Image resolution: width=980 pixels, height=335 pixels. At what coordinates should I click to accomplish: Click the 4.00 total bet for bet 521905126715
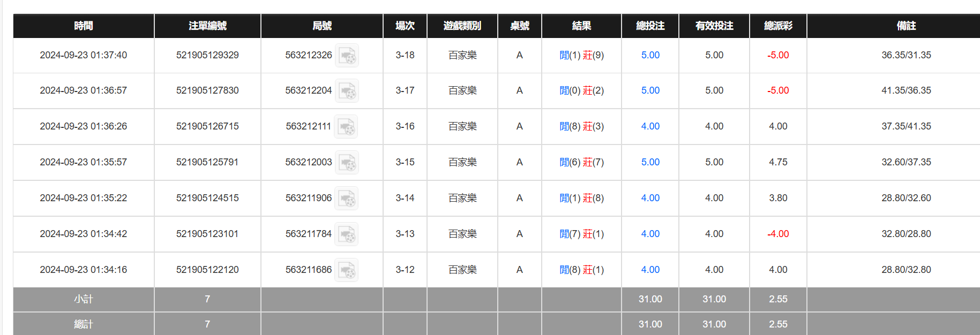click(x=650, y=126)
